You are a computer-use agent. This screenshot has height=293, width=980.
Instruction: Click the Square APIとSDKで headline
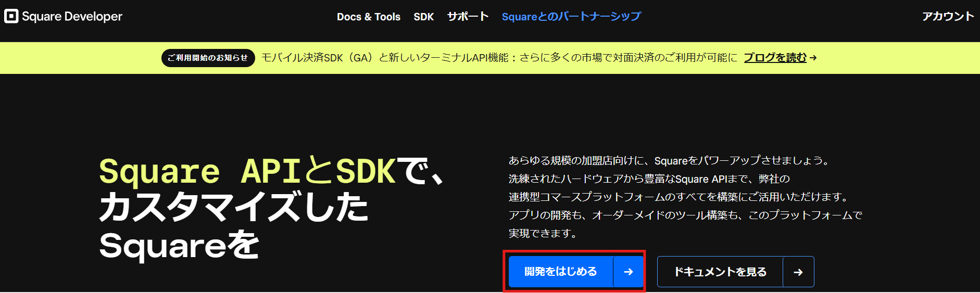click(x=271, y=171)
